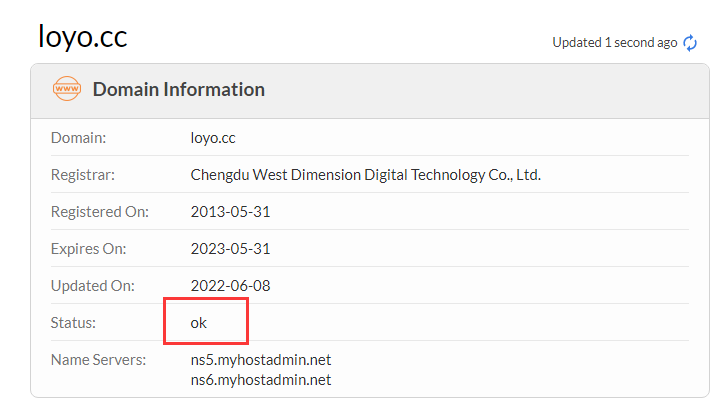Click the "Domain:" field label
Screen dimensions: 720x412
click(x=79, y=138)
